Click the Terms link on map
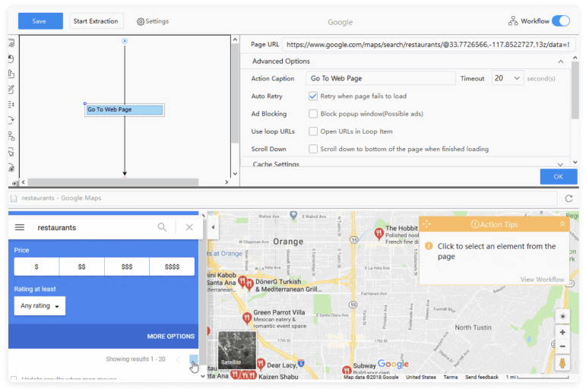This screenshot has height=392, width=586. point(451,377)
